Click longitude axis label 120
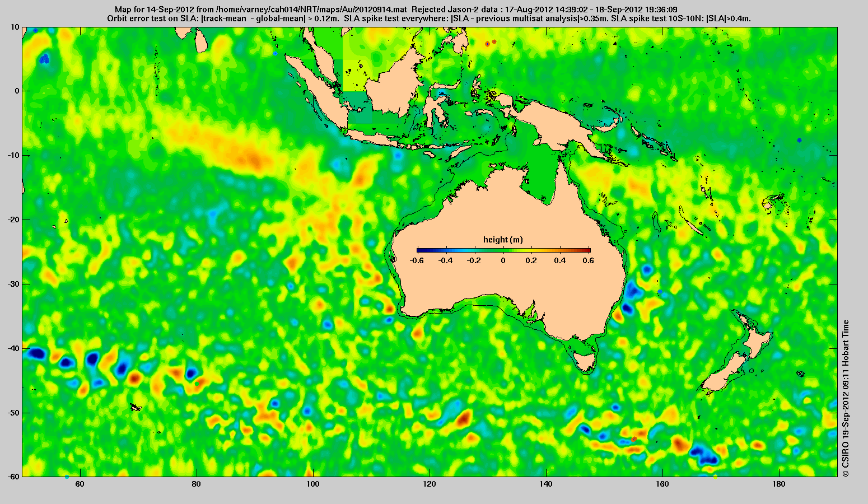The height and width of the screenshot is (504, 868). tap(430, 484)
